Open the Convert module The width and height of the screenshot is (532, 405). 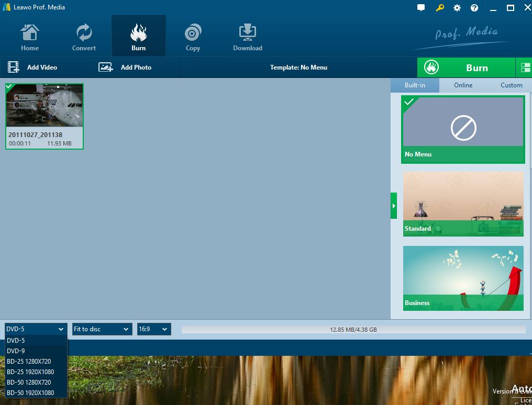[x=84, y=37]
